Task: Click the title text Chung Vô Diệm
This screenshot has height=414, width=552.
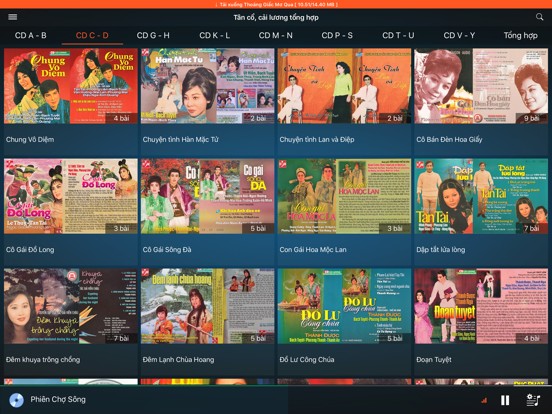Action: pos(30,139)
